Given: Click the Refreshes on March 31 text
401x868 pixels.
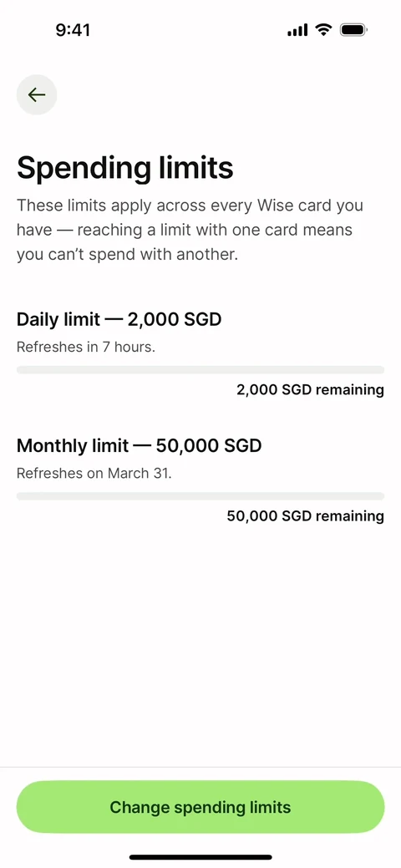Looking at the screenshot, I should point(94,474).
